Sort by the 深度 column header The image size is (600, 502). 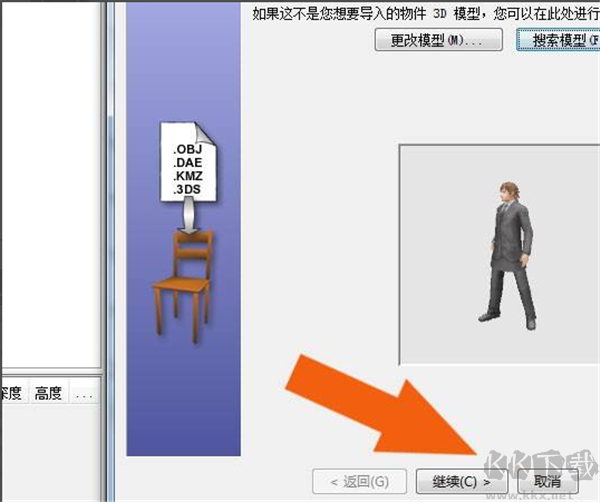click(12, 393)
